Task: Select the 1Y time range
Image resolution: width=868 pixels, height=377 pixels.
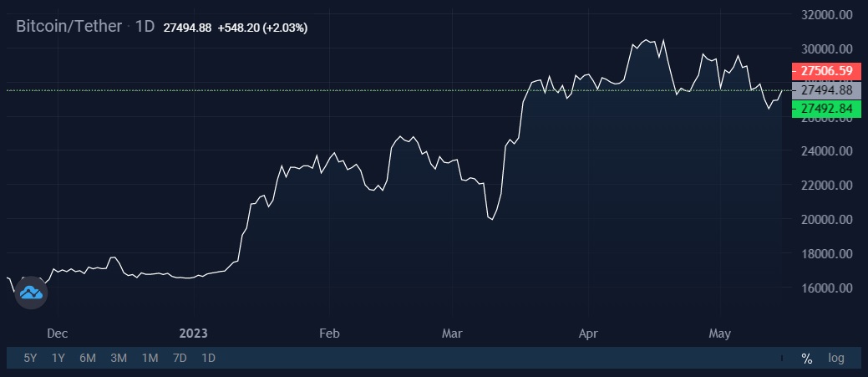Action: coord(58,358)
